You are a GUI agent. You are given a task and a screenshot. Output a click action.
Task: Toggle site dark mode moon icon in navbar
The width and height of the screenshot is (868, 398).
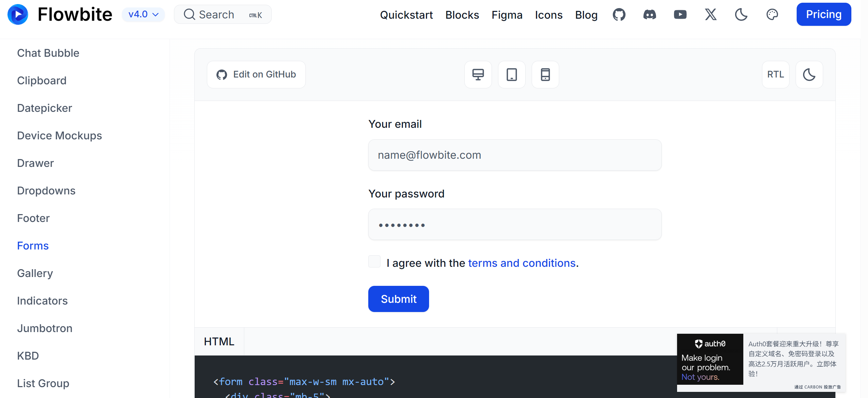click(741, 15)
